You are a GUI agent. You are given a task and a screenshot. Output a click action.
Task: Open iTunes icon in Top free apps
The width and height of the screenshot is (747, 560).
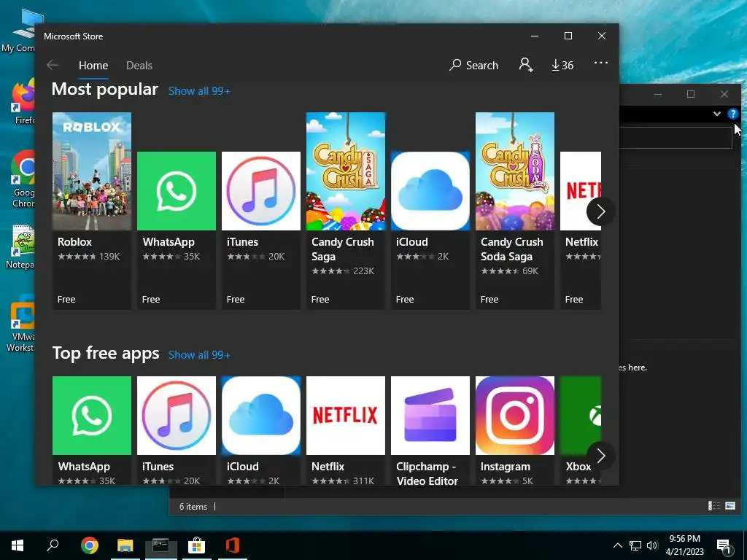177,415
